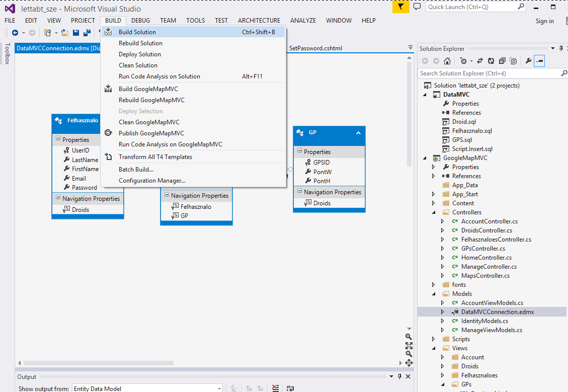Collapse Properties section of GP entity
568x392 pixels.
299,151
